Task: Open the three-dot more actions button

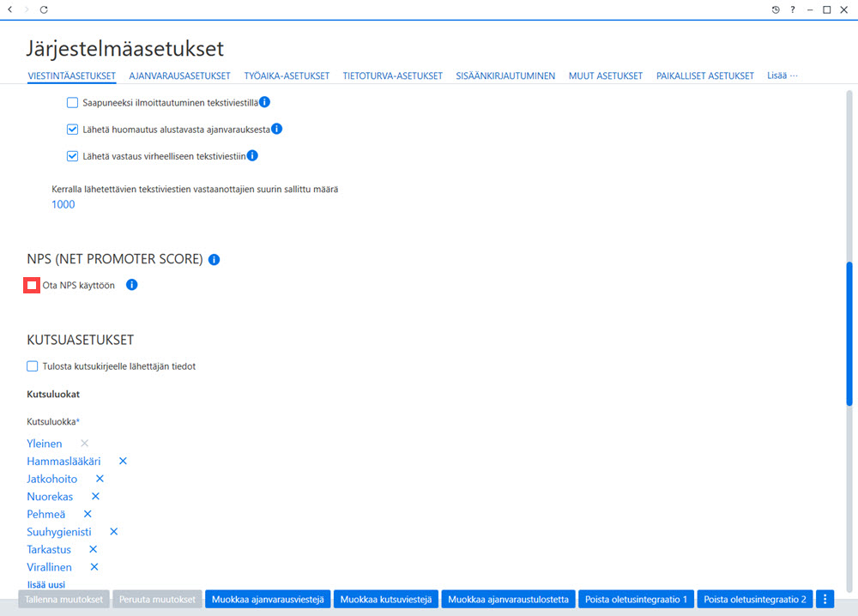Action: tap(825, 599)
